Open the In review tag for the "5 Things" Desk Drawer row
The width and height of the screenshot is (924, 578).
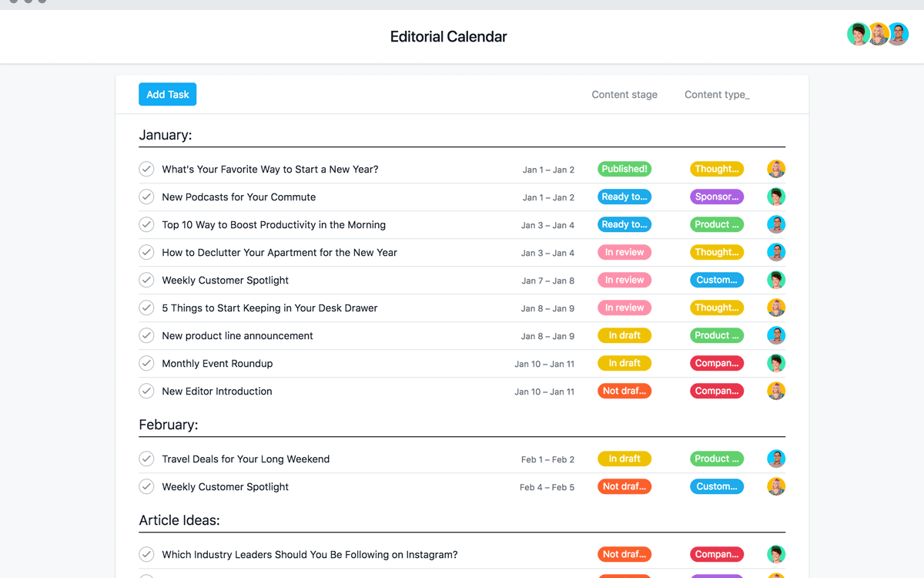pyautogui.click(x=624, y=307)
